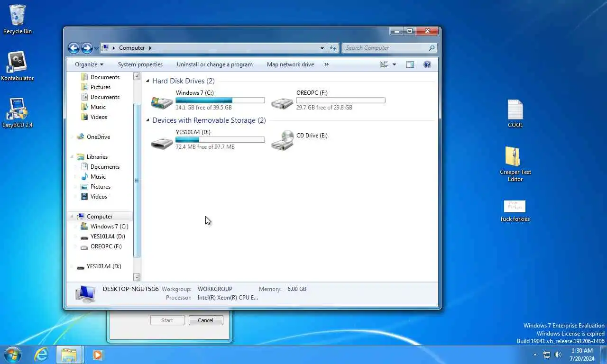Viewport: 607px width, 364px height.
Task: Select Documents under Libraries
Action: [105, 167]
